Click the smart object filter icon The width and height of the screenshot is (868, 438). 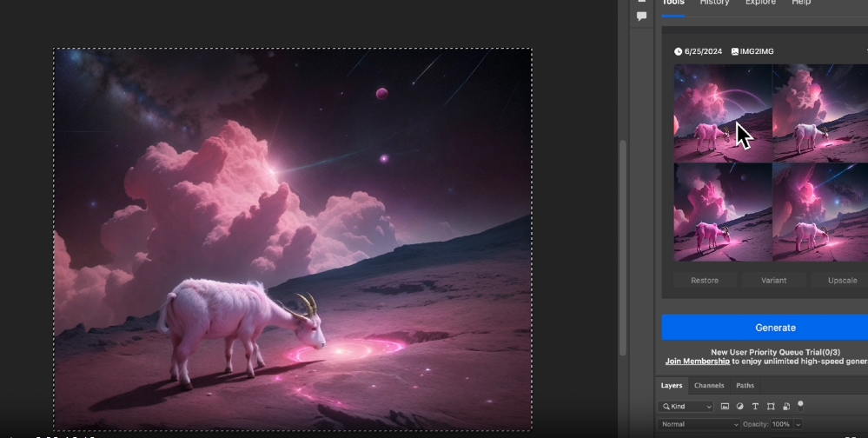[785, 406]
